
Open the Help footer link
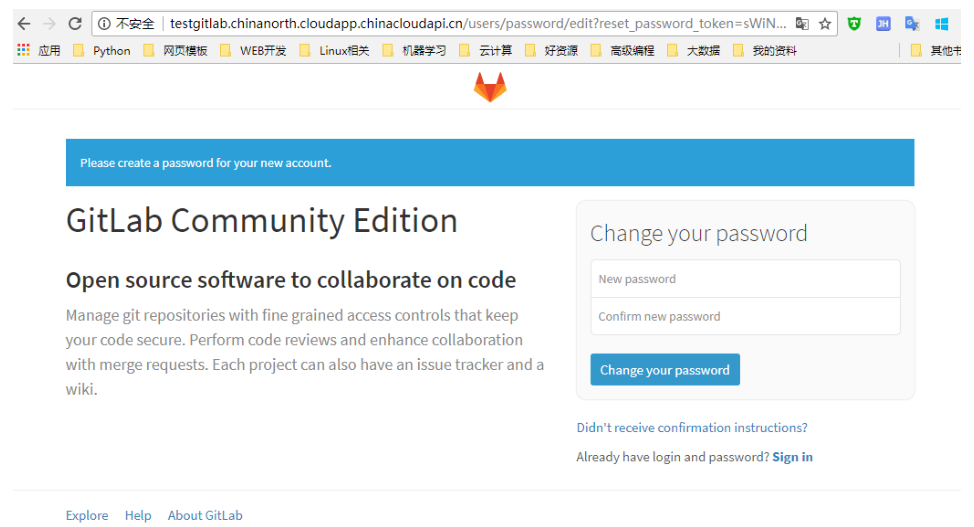pyautogui.click(x=138, y=515)
